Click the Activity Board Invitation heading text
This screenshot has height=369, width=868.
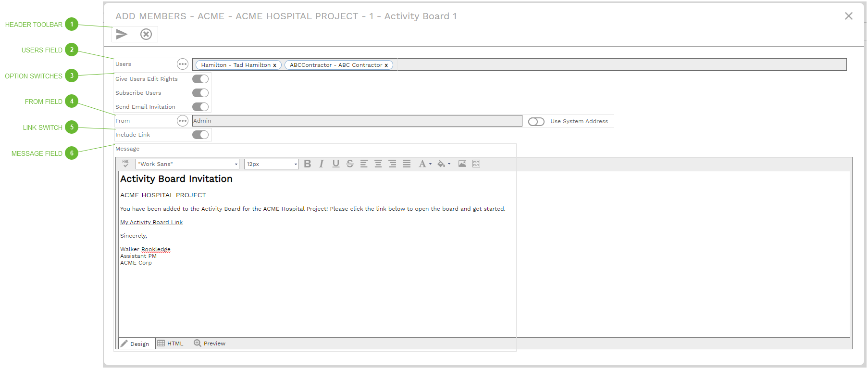coord(176,179)
